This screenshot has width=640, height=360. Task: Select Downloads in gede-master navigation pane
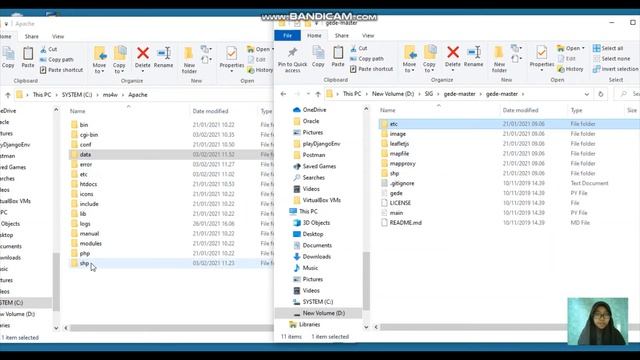pos(316,257)
